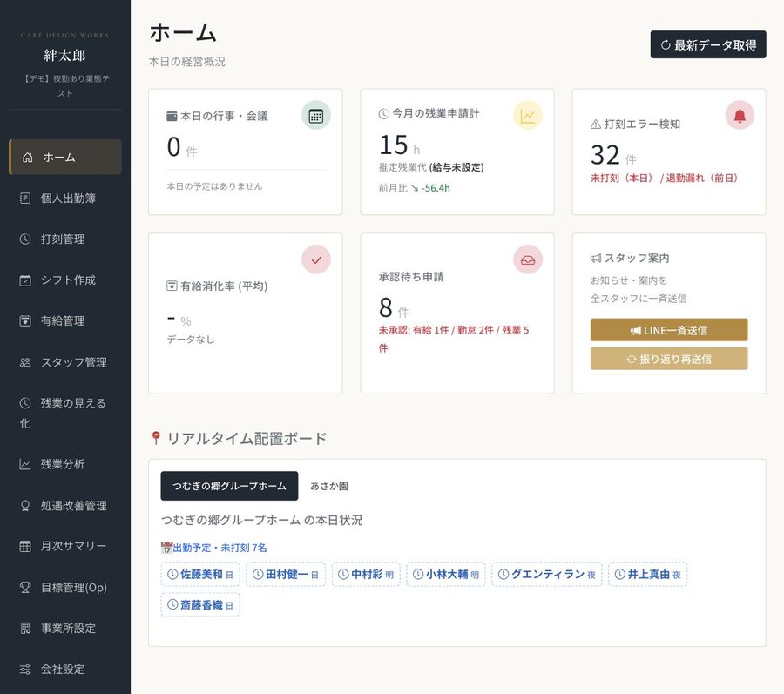Click the warning triangle beside 打刻エラー検知
The image size is (784, 694).
coord(596,125)
